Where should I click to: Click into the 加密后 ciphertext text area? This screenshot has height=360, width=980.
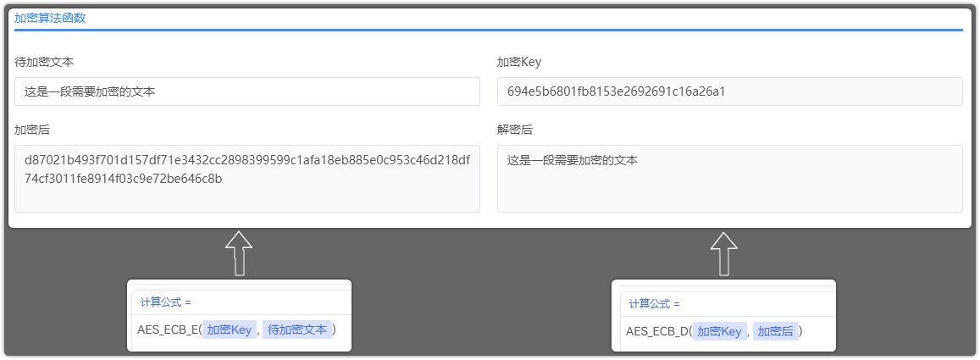pyautogui.click(x=247, y=179)
